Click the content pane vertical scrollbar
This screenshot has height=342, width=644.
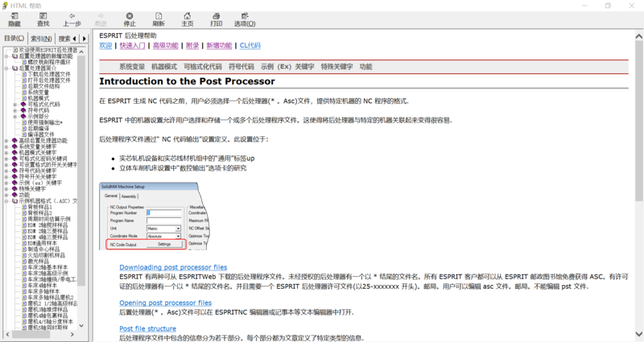click(x=638, y=161)
